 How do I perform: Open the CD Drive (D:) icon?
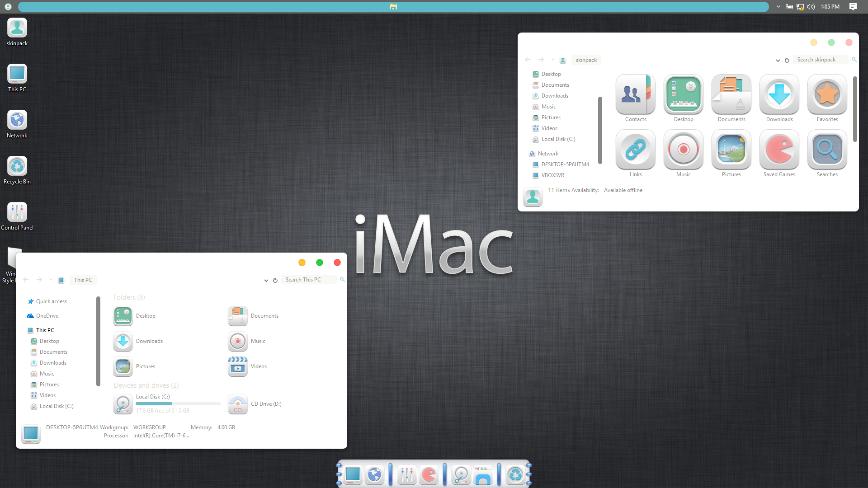click(238, 404)
